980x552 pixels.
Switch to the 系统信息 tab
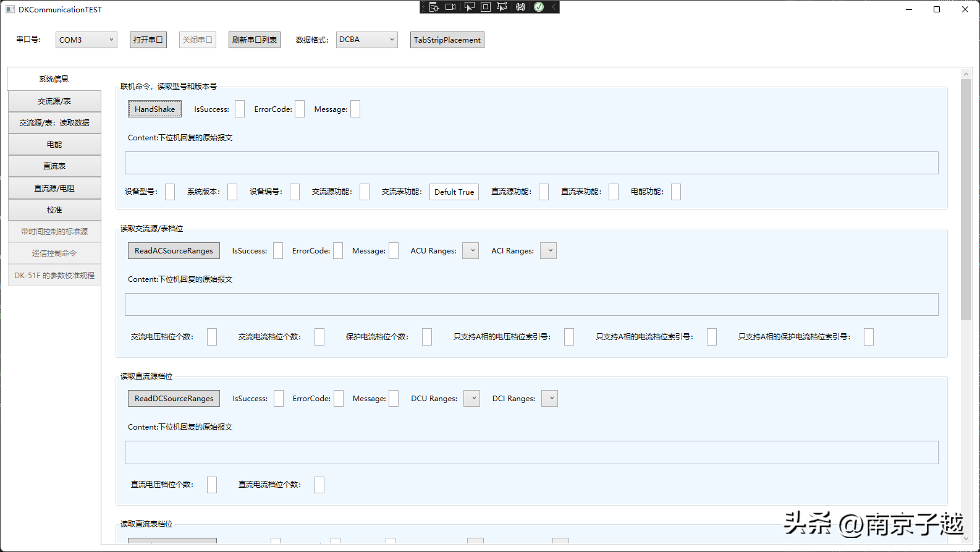pos(54,79)
